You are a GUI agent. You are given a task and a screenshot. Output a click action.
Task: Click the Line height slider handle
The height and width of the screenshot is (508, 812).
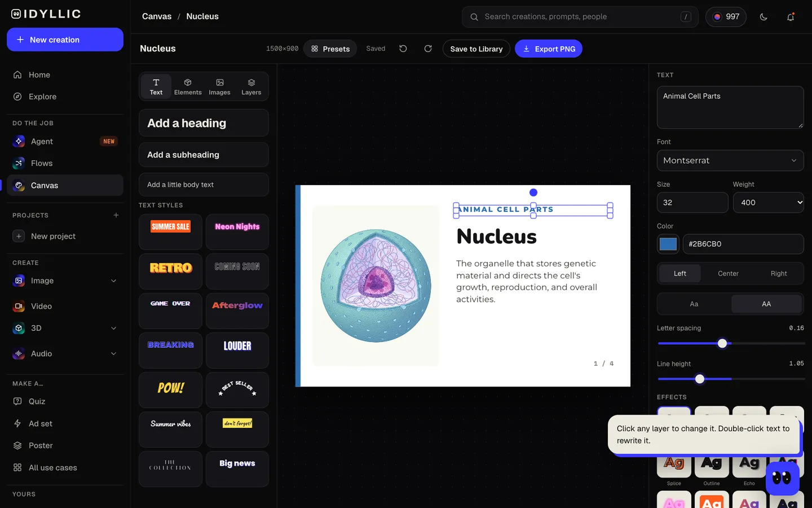(700, 379)
